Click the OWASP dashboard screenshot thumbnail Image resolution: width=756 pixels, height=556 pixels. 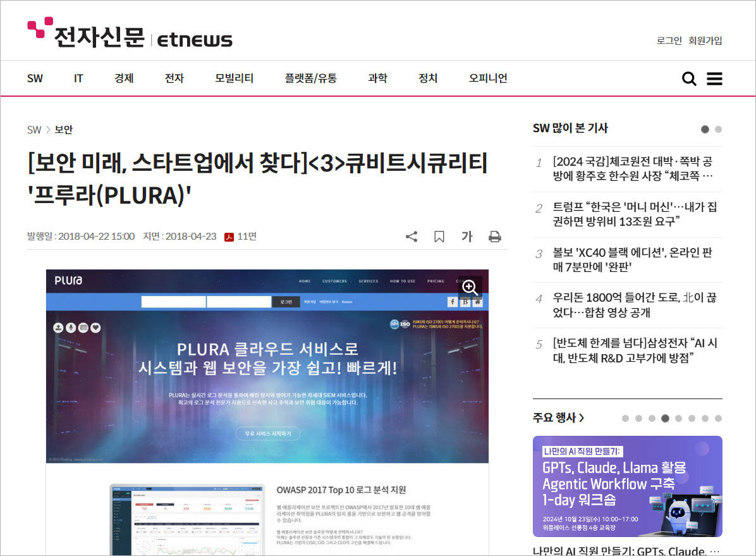(x=187, y=519)
